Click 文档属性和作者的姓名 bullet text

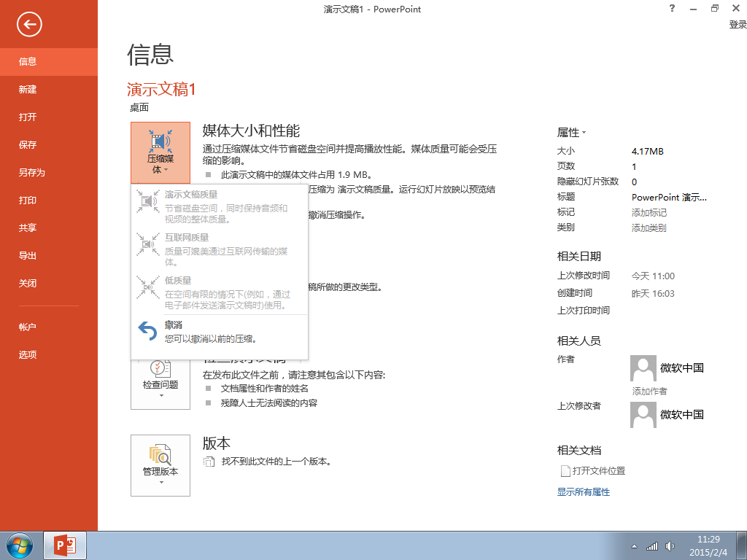pos(264,389)
